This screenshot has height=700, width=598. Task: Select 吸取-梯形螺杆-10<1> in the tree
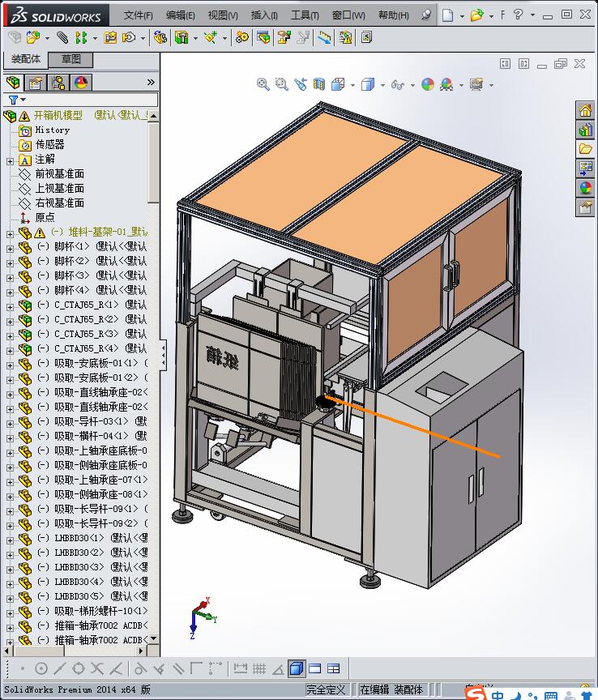point(100,611)
